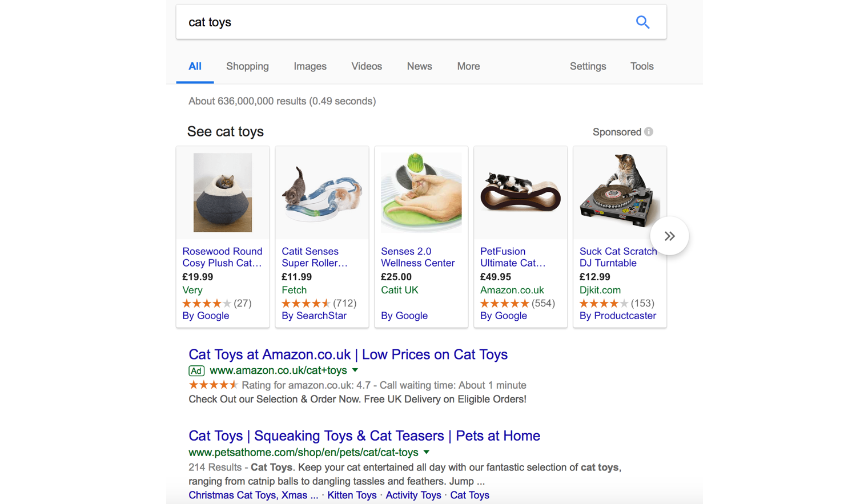Click the cat toys search input field
This screenshot has width=844, height=504.
coord(405,22)
